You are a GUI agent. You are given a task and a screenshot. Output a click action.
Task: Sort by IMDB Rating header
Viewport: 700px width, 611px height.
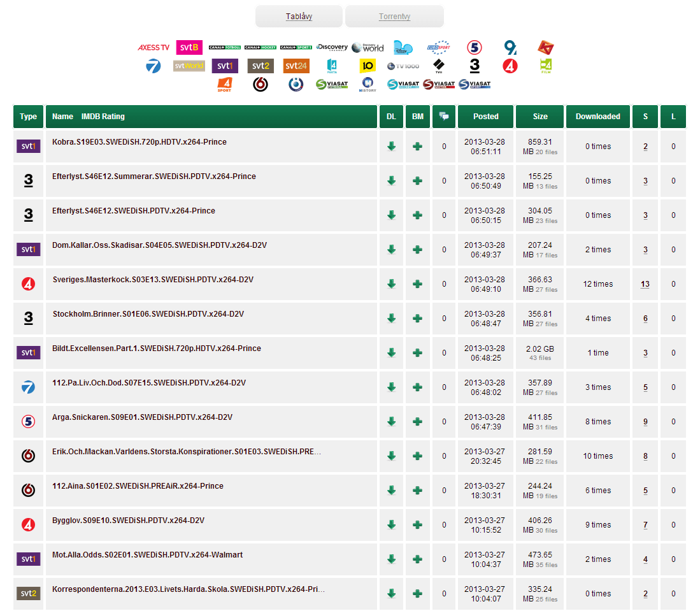point(103,116)
